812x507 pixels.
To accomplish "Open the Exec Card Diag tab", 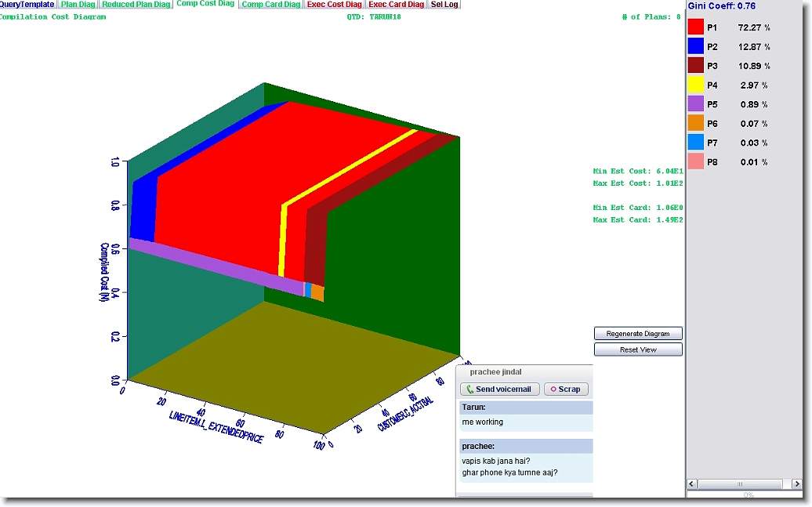I will pos(396,5).
